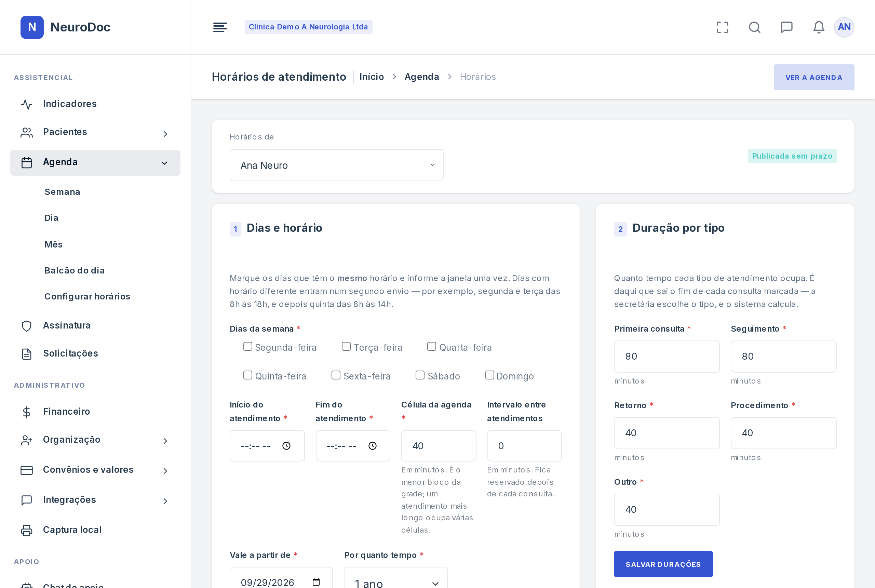Image resolution: width=875 pixels, height=588 pixels.
Task: Click the Solicitações document icon
Action: click(x=27, y=353)
